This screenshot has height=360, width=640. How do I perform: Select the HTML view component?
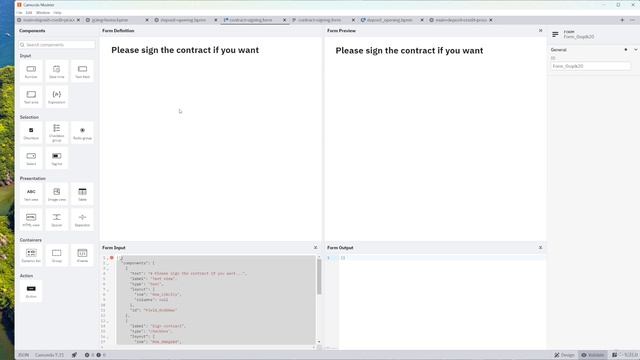coord(31,220)
